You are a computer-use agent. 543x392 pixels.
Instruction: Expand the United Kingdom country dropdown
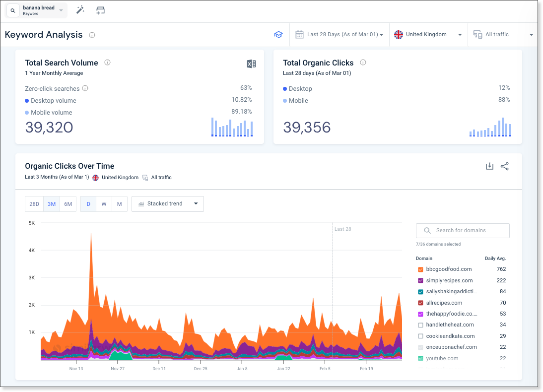point(428,35)
